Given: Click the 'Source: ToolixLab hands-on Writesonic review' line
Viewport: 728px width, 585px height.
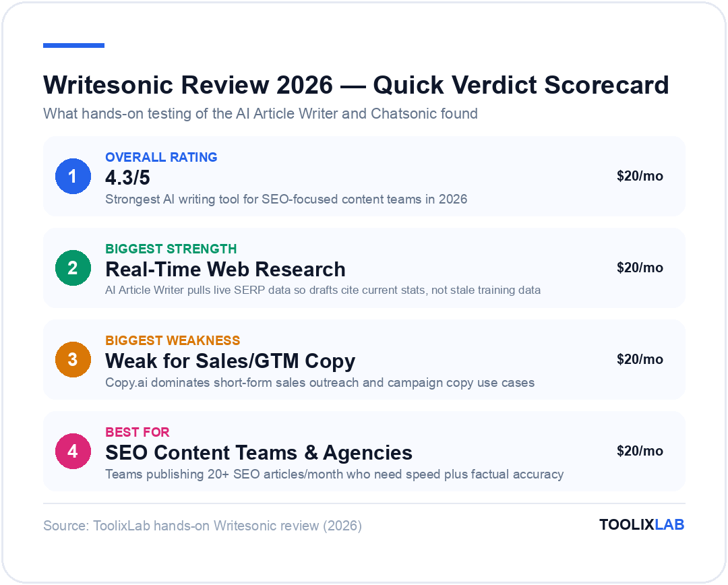Looking at the screenshot, I should point(202,526).
